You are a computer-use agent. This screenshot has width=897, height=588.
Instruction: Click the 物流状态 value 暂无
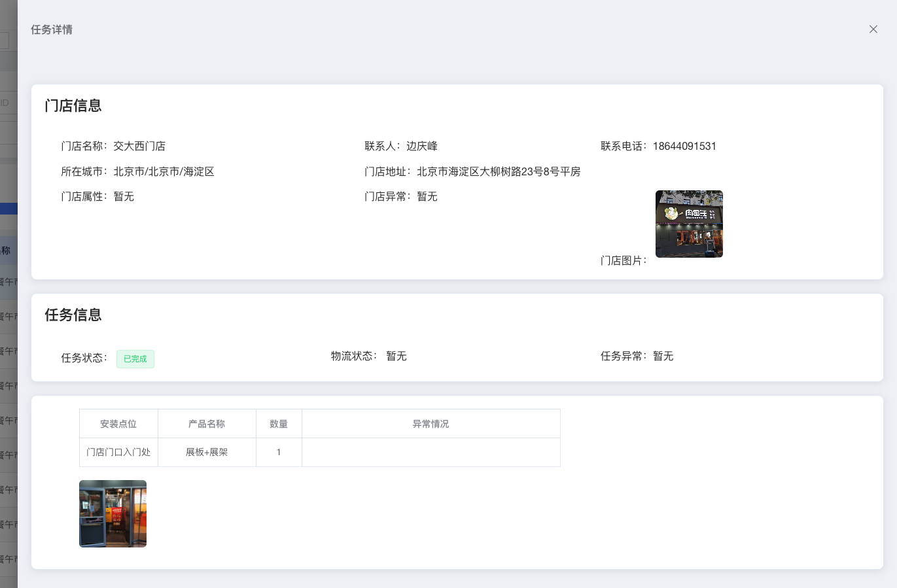pyautogui.click(x=396, y=356)
